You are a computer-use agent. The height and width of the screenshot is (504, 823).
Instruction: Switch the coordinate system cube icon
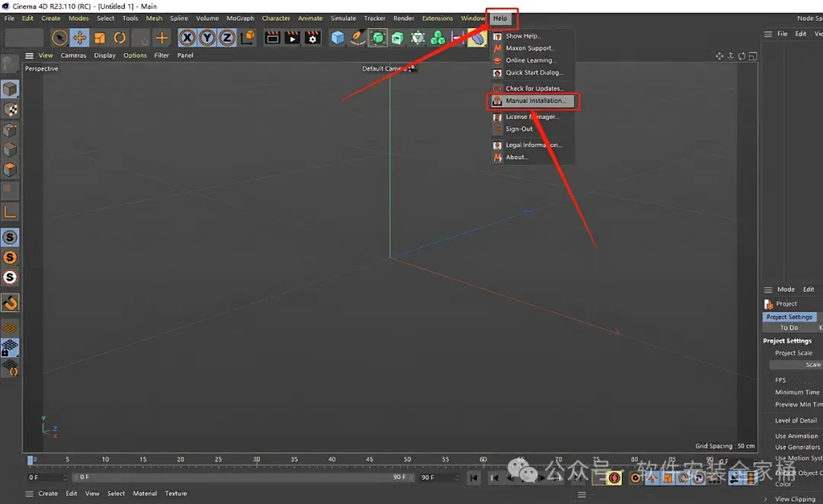tap(248, 38)
